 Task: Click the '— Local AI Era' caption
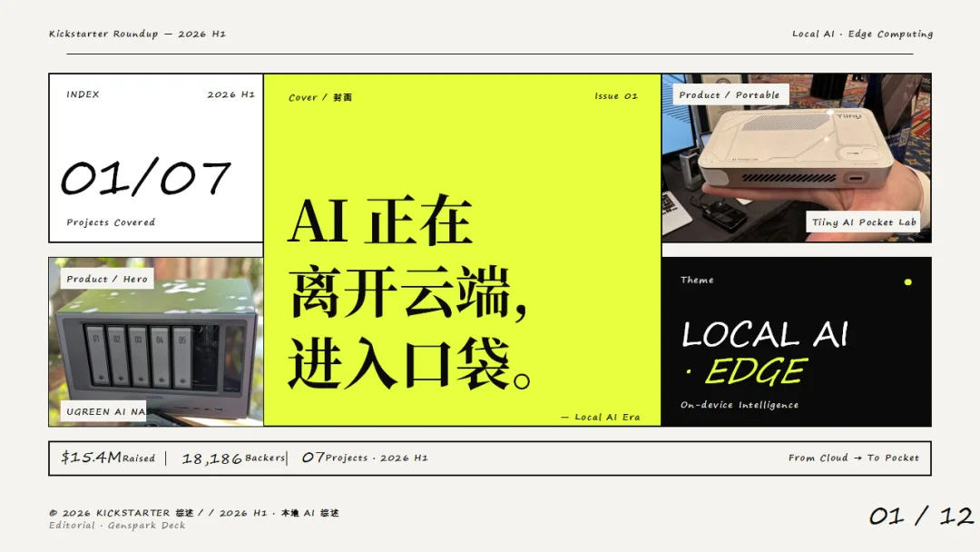pyautogui.click(x=600, y=417)
